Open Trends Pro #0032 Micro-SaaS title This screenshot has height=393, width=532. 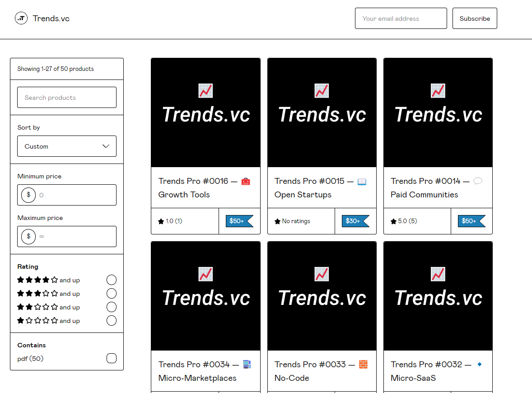click(x=437, y=371)
